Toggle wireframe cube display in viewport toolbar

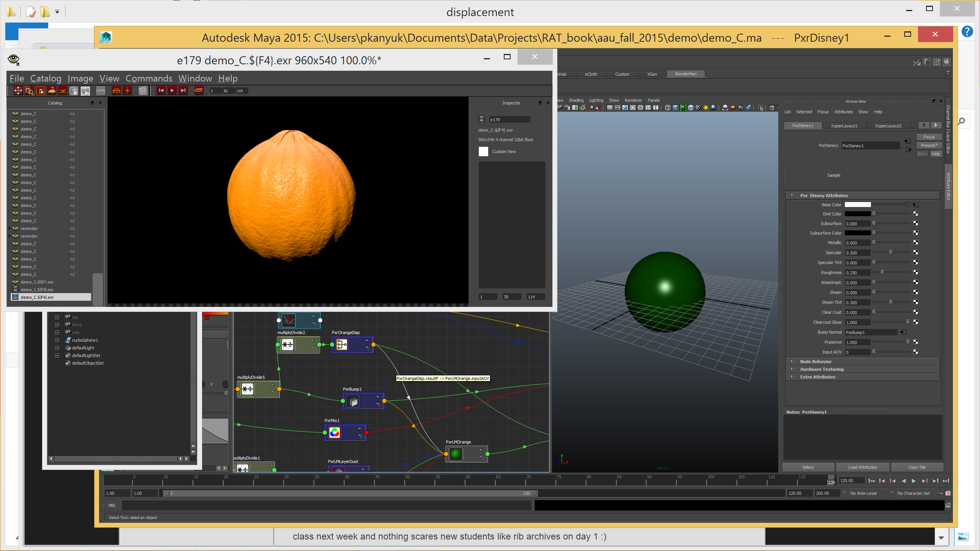pos(668,108)
